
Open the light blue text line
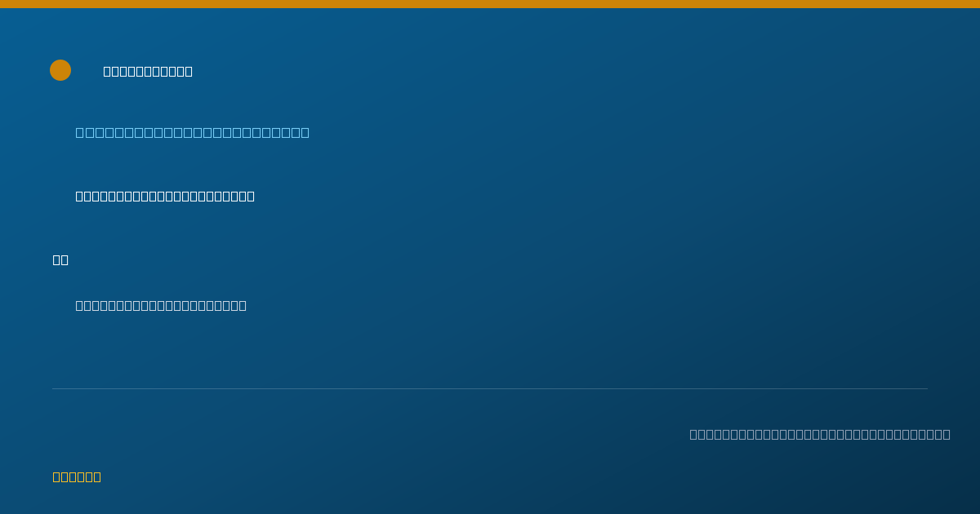point(193,132)
